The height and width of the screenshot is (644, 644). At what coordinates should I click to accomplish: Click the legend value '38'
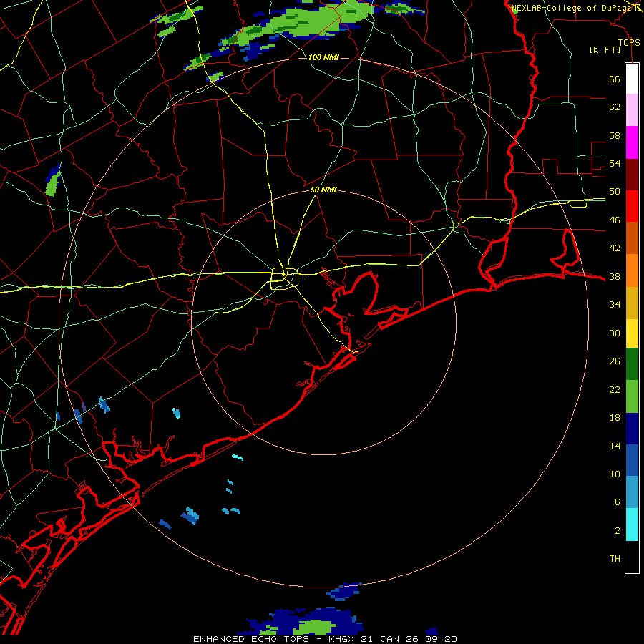pos(615,277)
